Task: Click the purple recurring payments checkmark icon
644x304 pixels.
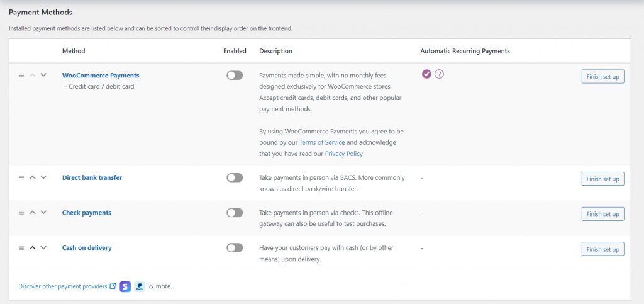Action: (x=426, y=74)
